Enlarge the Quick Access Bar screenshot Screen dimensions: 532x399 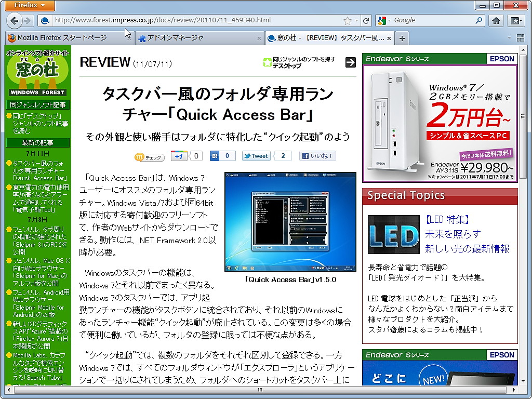pyautogui.click(x=290, y=222)
